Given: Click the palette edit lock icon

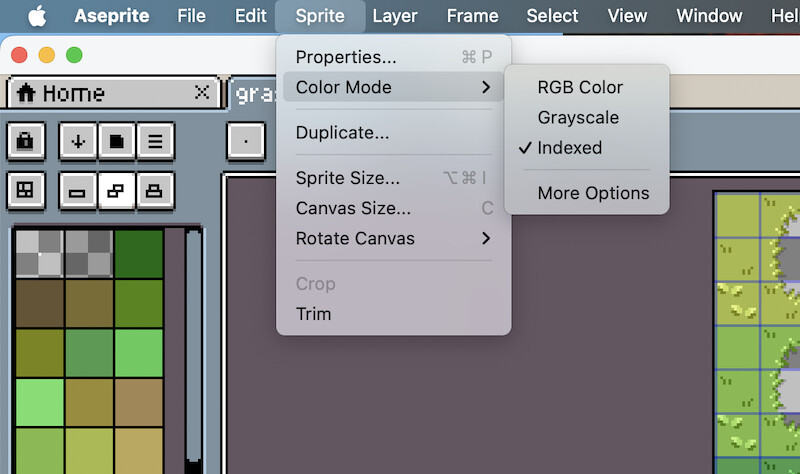Looking at the screenshot, I should (26, 141).
